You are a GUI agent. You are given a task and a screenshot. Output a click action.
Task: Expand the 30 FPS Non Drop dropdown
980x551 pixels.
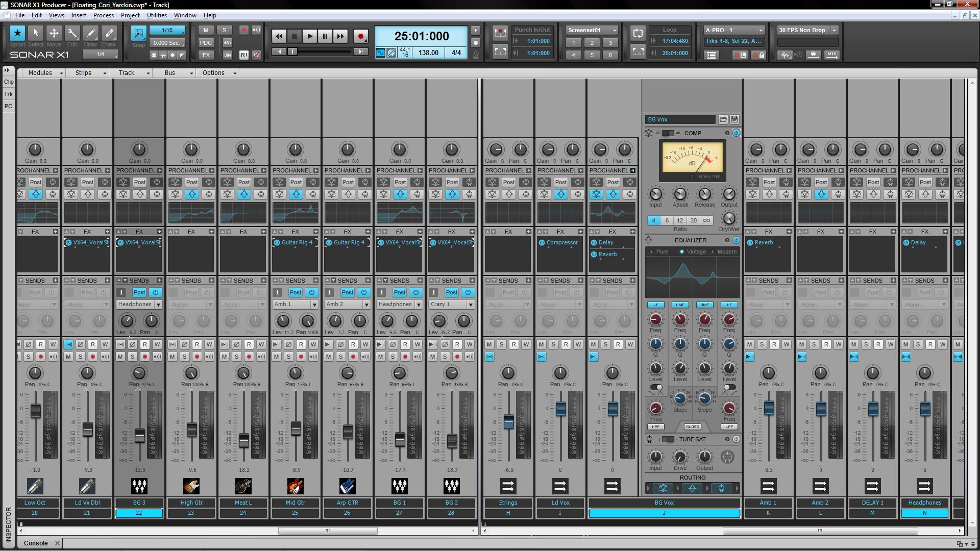point(835,30)
